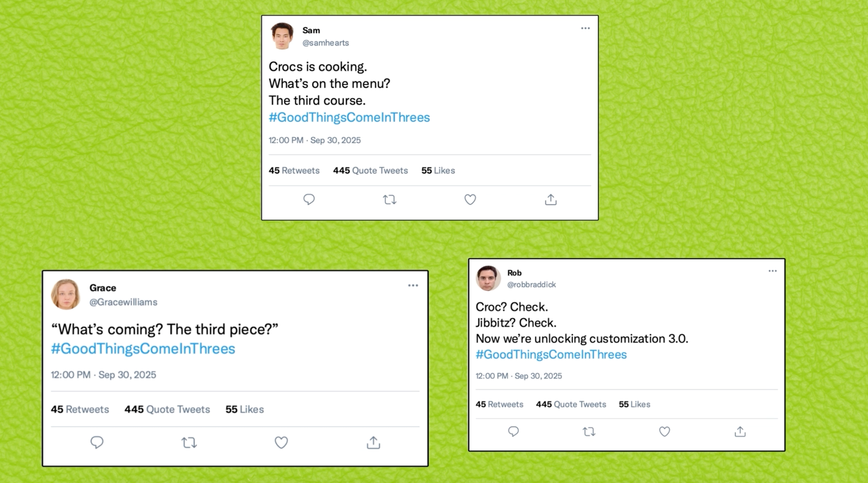Screen dimensions: 868x483
Task: Expand the three-dot menu on Rob's tweet
Action: pyautogui.click(x=773, y=271)
